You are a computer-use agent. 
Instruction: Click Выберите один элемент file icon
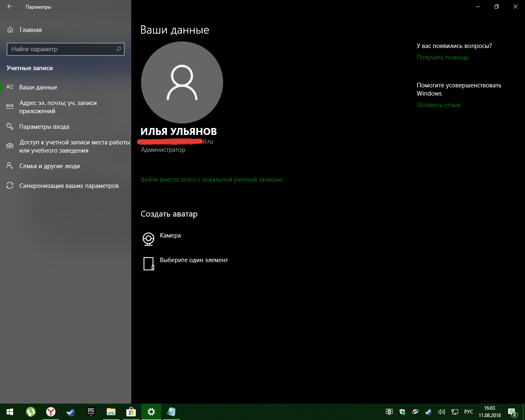[148, 264]
